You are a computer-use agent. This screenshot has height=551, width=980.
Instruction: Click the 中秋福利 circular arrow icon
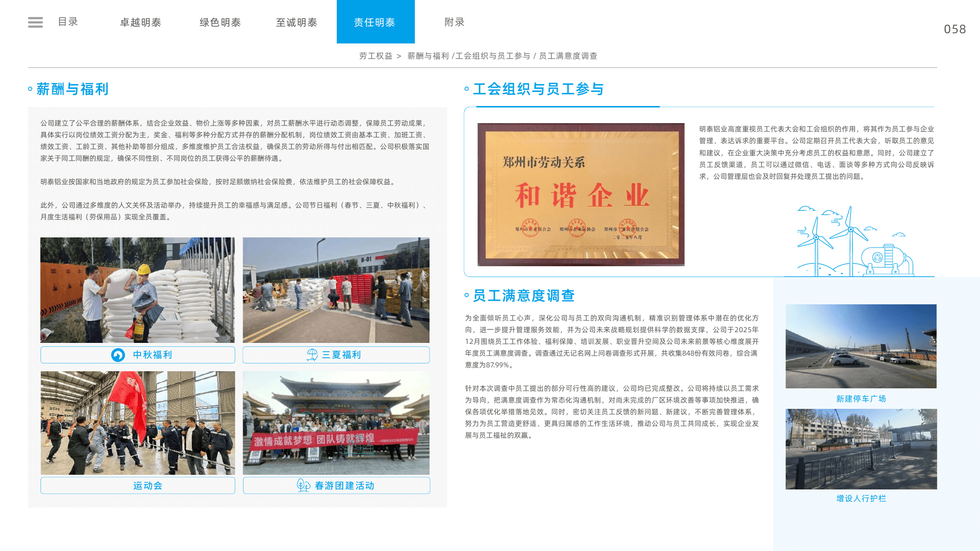[118, 355]
